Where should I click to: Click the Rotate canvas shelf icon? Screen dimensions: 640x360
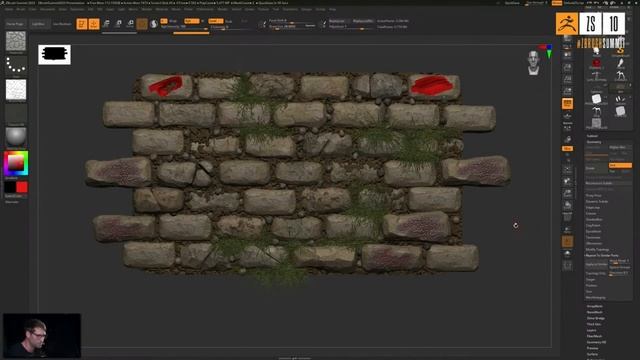click(567, 205)
